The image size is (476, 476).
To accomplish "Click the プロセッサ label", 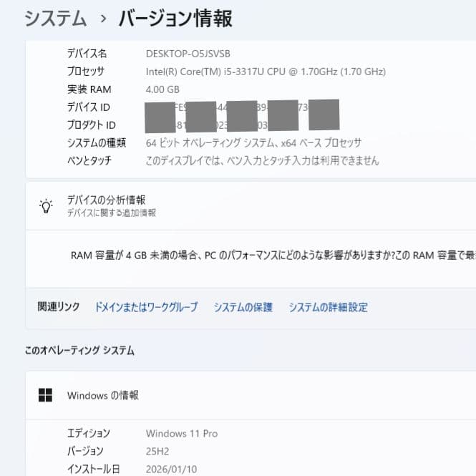I will point(86,72).
